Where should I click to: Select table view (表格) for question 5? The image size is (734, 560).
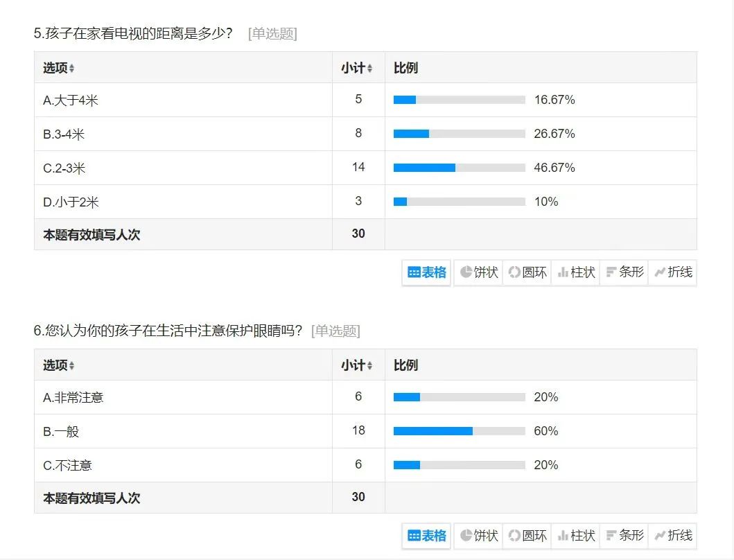coord(426,272)
